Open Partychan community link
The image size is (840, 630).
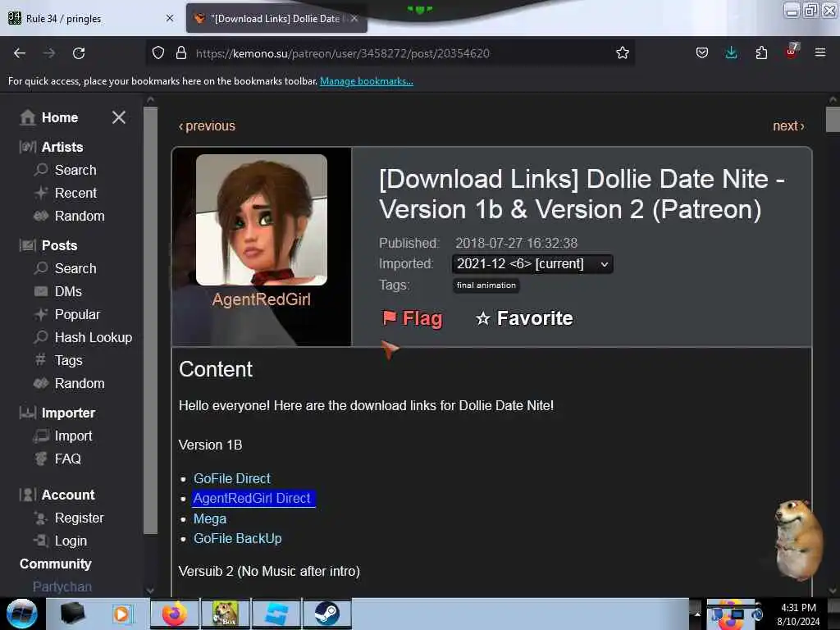62,587
